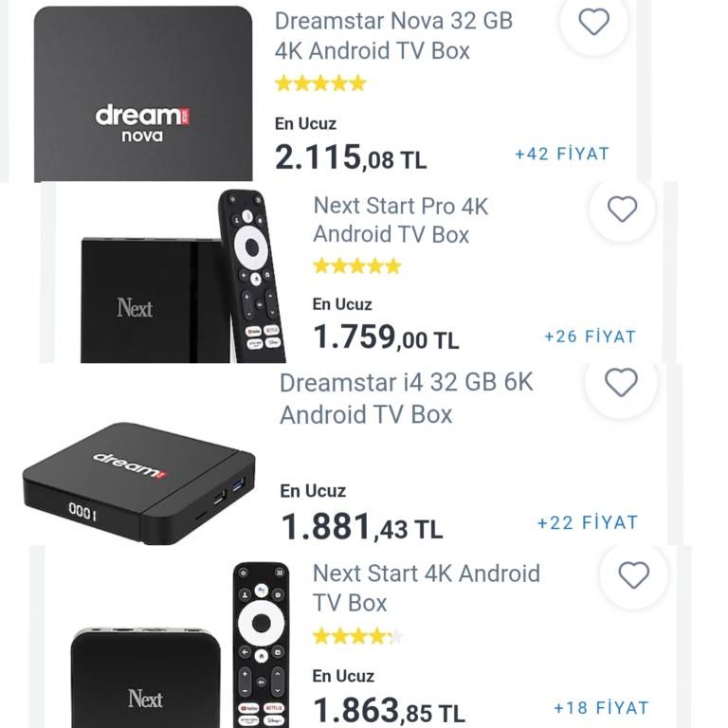Click the Dreamstar Nova product image
Viewport: 728px width, 728px height.
(143, 95)
